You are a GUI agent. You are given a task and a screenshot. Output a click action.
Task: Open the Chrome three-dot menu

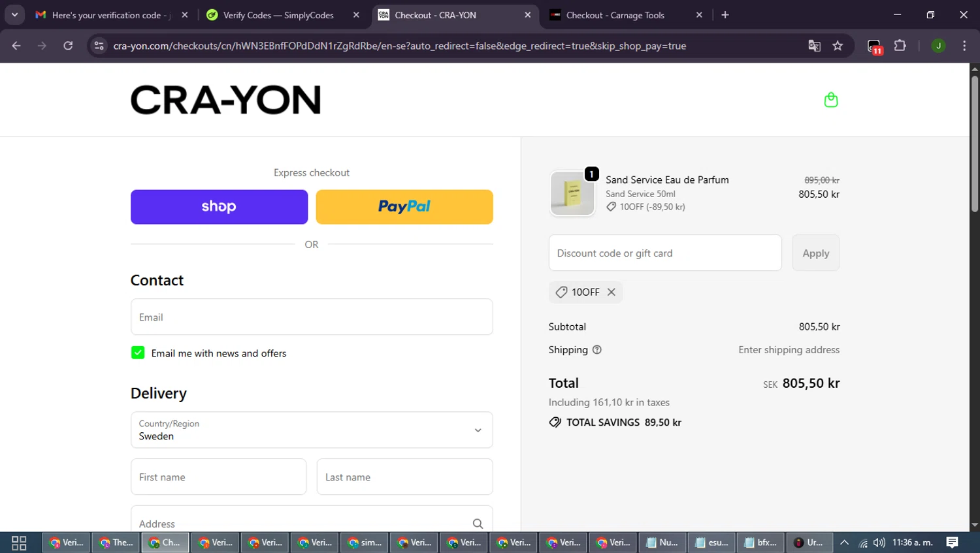point(964,46)
